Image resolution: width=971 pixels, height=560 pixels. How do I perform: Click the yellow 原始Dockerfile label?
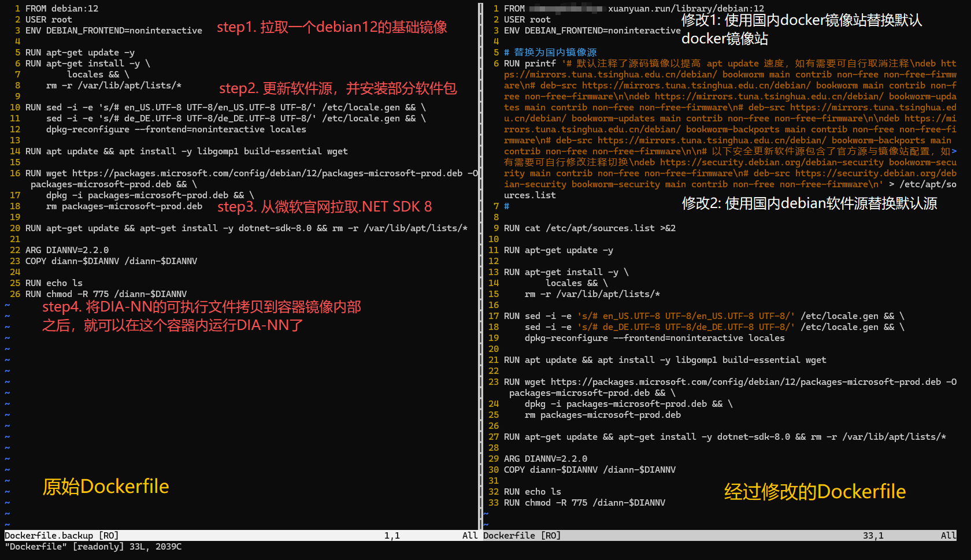coord(106,486)
